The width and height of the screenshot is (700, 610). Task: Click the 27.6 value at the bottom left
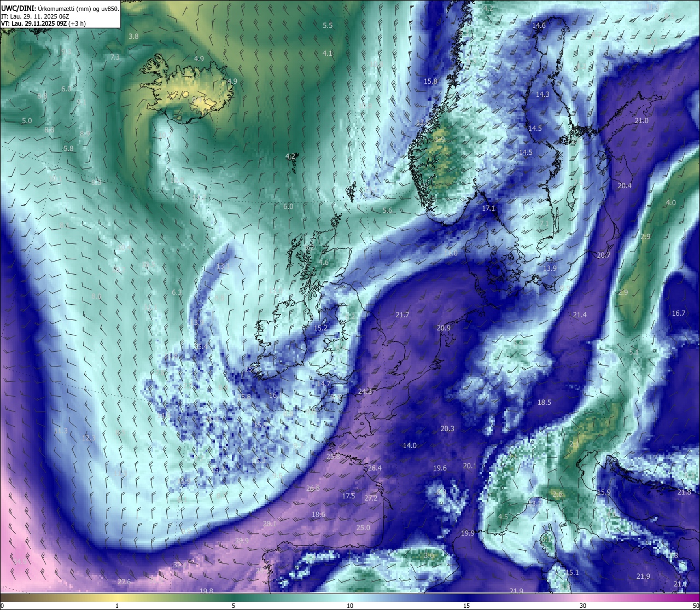[x=124, y=582]
